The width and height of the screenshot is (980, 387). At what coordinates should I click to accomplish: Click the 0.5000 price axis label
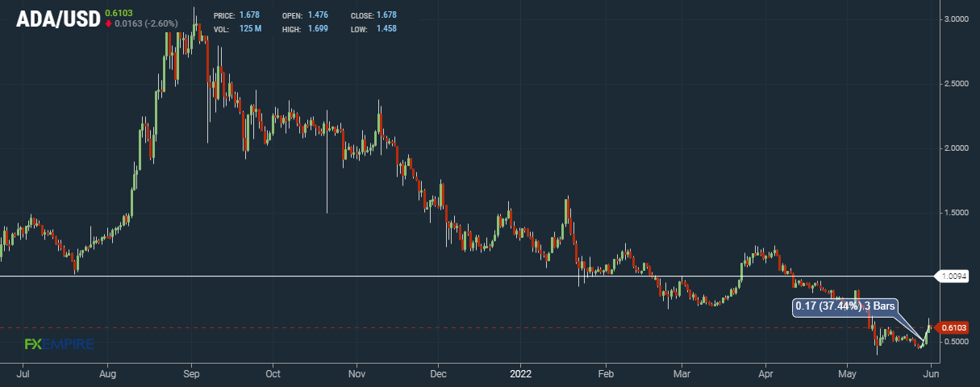pyautogui.click(x=955, y=342)
